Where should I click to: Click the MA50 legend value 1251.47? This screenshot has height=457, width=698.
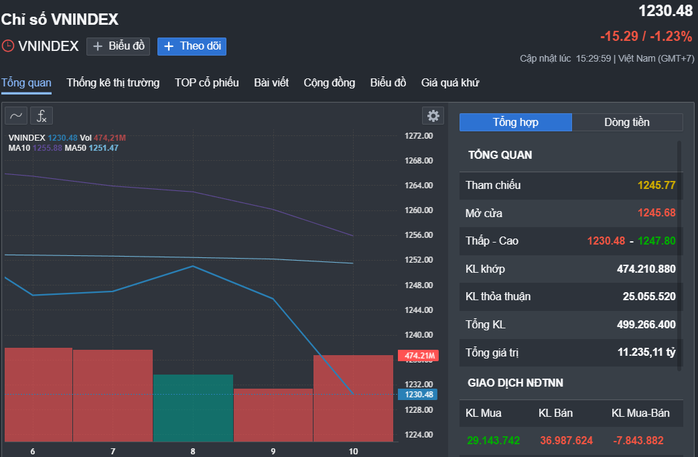(103, 148)
